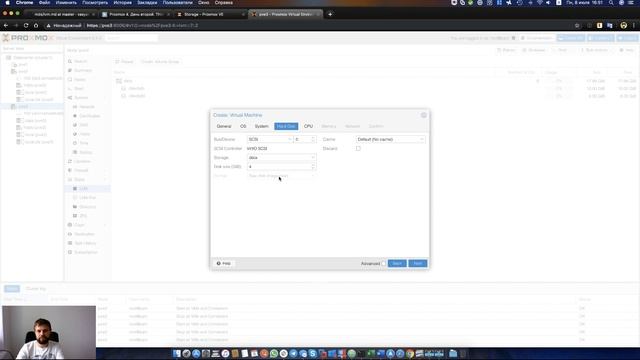Open the Hosts item under System

pyautogui.click(x=87, y=134)
